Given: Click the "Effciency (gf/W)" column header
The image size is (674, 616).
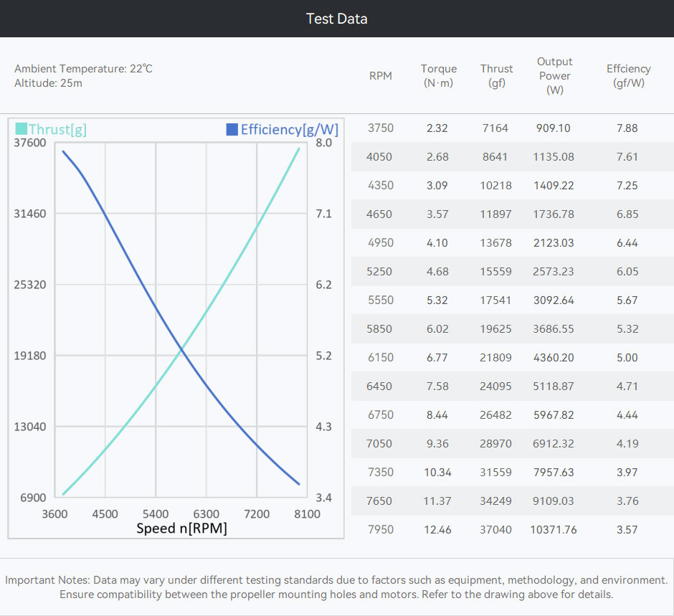Looking at the screenshot, I should coord(628,76).
